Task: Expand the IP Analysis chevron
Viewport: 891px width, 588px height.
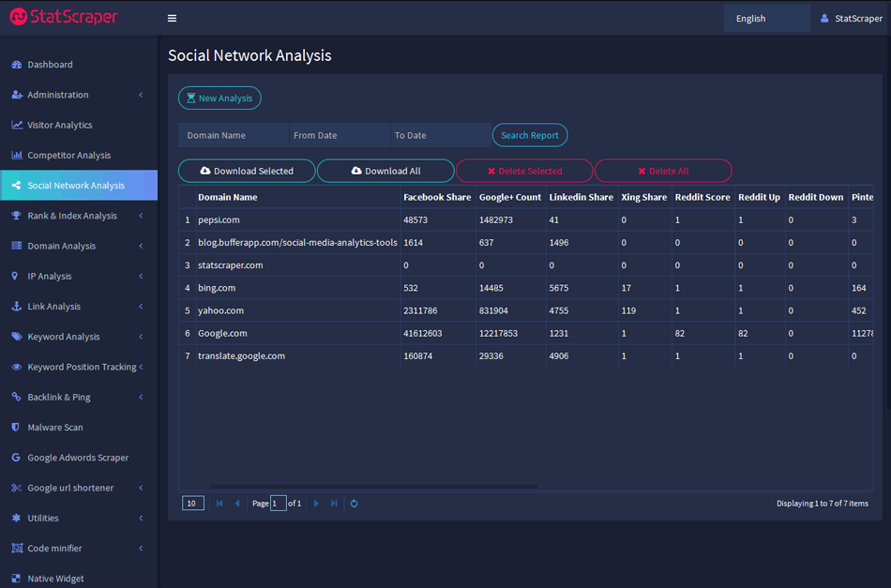Action: click(x=141, y=276)
